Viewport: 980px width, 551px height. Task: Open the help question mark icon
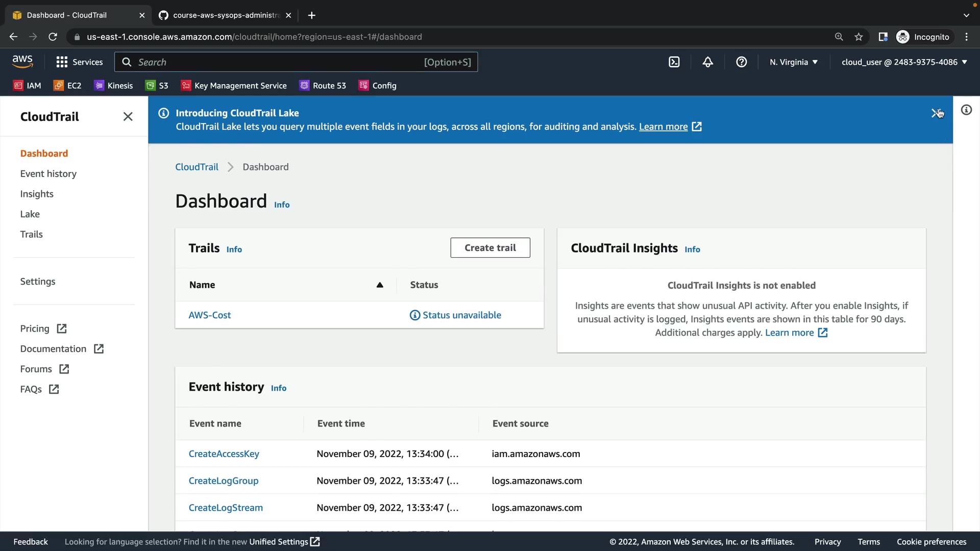[x=741, y=62]
